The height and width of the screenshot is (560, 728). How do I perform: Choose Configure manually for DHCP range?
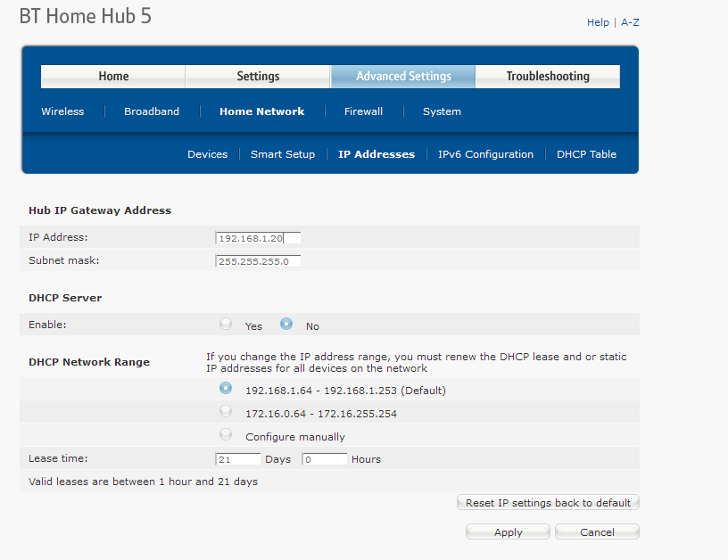tap(226, 435)
